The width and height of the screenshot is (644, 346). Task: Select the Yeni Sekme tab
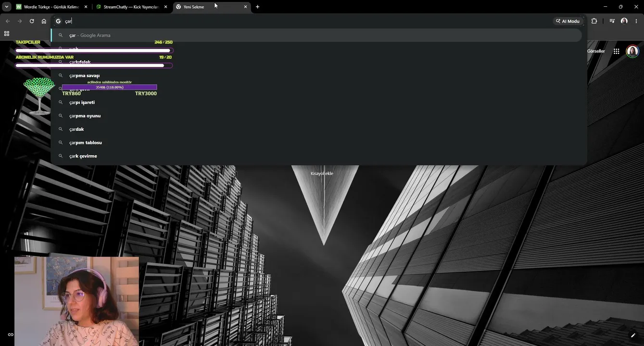(212, 7)
